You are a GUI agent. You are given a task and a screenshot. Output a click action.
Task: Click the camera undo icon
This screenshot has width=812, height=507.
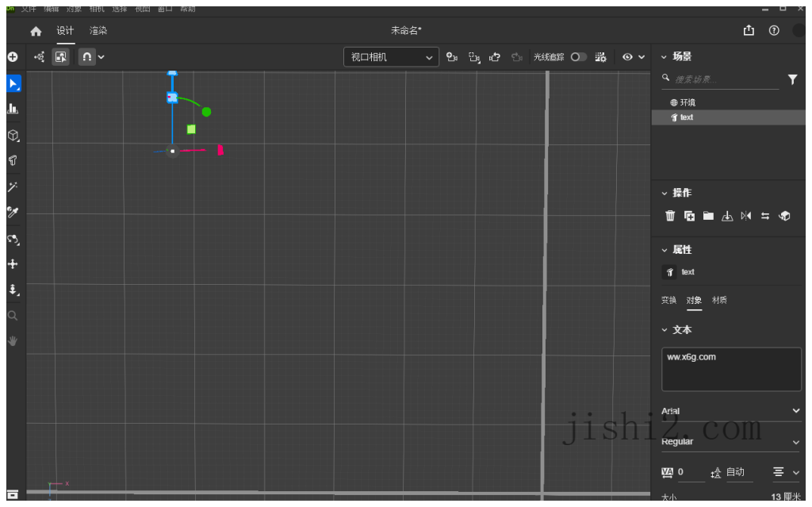[495, 57]
